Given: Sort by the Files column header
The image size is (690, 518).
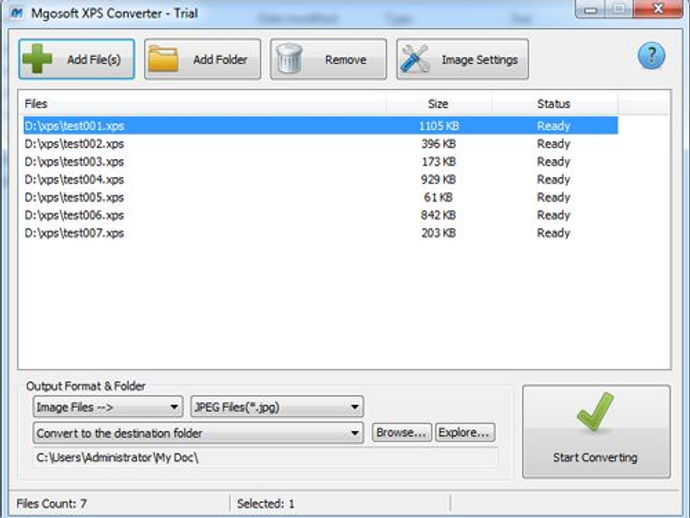Looking at the screenshot, I should [202, 104].
